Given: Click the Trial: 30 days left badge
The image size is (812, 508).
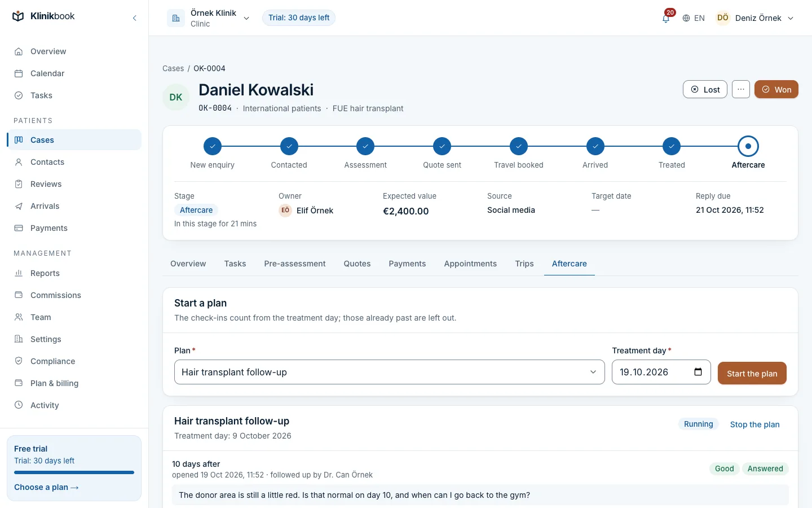Looking at the screenshot, I should [299, 18].
